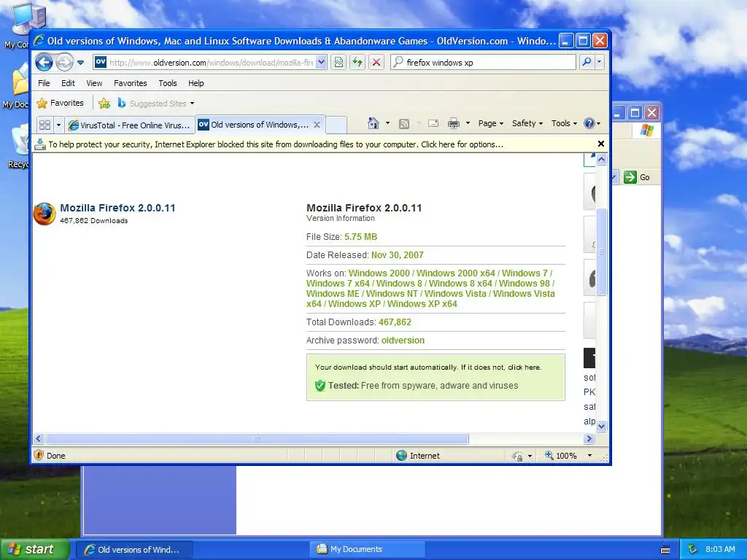
Task: Expand the address bar history dropdown
Action: tap(321, 63)
